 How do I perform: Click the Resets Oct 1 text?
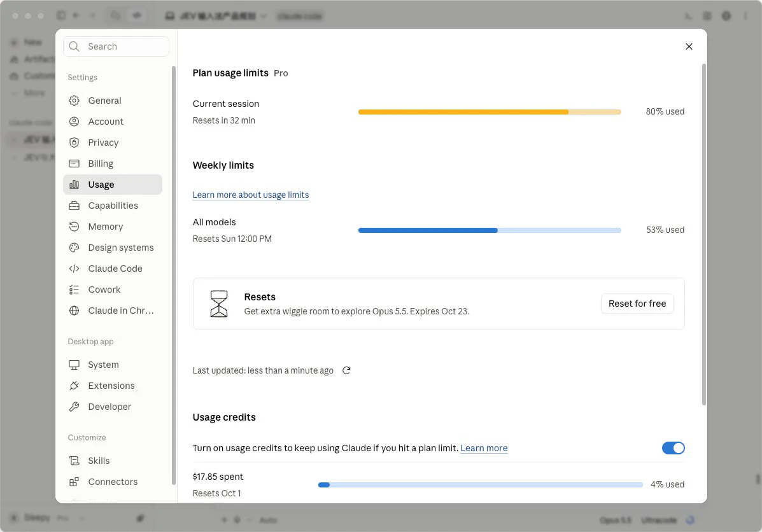pyautogui.click(x=216, y=494)
